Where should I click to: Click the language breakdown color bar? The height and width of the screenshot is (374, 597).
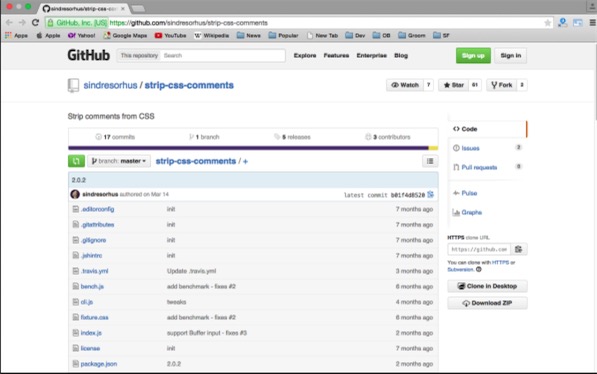(x=253, y=148)
